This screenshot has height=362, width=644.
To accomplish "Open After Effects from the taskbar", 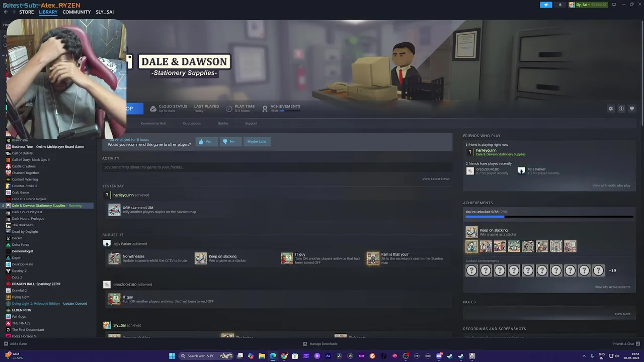I will (x=328, y=356).
